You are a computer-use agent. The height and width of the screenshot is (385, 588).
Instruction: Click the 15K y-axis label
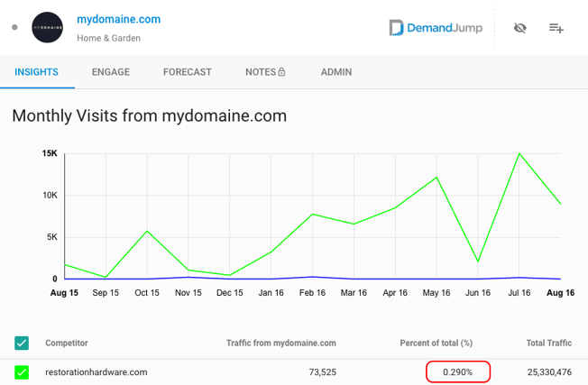(x=50, y=153)
